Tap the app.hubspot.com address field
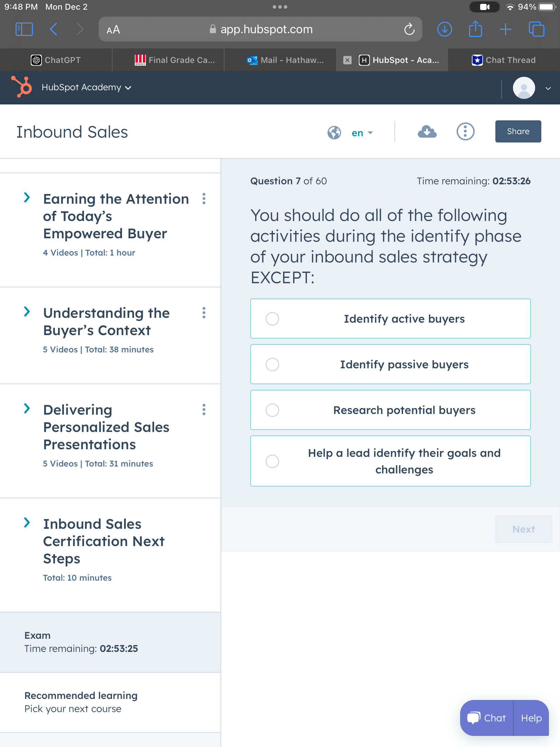The height and width of the screenshot is (747, 560). [260, 29]
